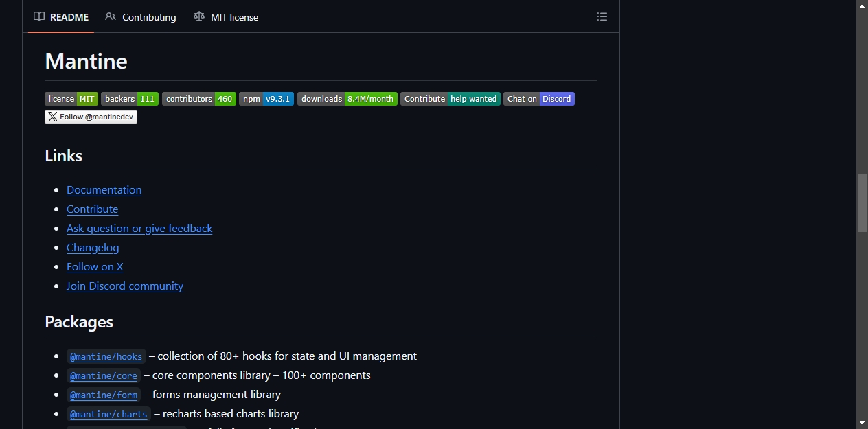The image size is (868, 429).
Task: Switch to the Contributing tab
Action: tap(141, 17)
